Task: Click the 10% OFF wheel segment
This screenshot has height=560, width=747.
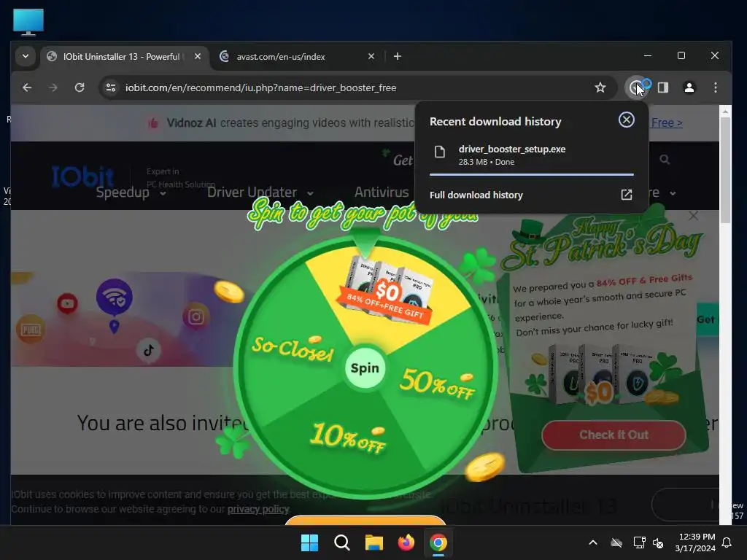Action: [347, 438]
